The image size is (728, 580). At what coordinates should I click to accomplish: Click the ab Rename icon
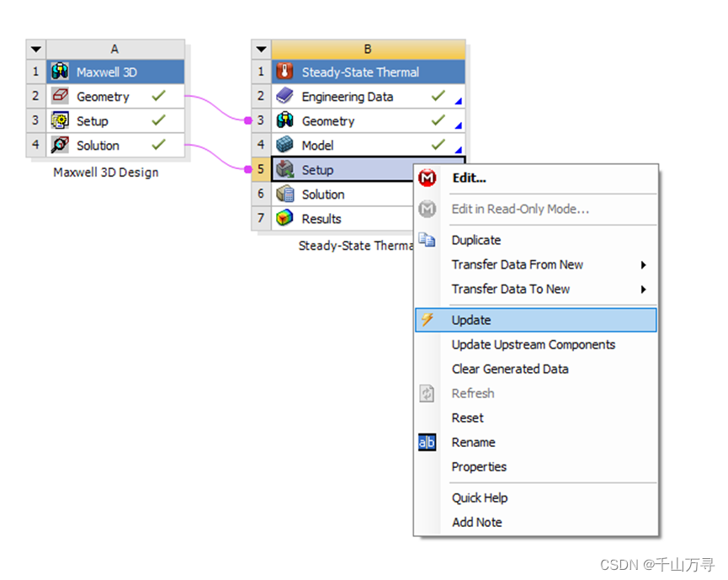point(428,442)
